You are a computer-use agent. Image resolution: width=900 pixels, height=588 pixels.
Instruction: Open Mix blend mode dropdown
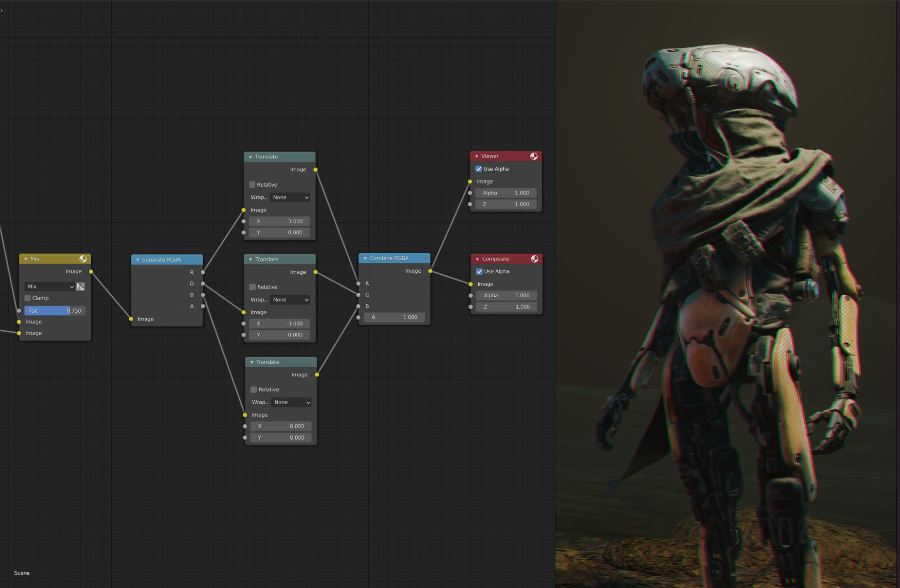tap(50, 287)
